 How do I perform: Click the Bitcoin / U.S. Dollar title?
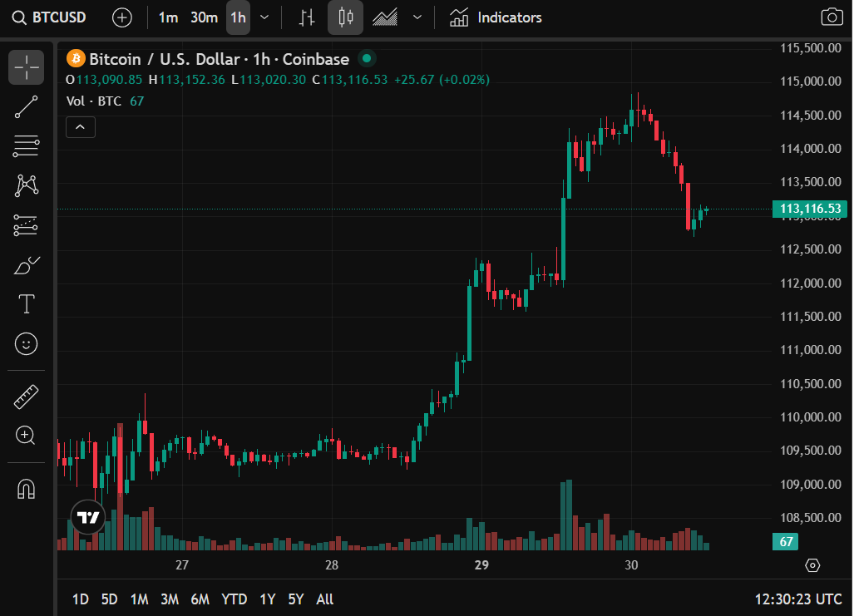[x=219, y=59]
